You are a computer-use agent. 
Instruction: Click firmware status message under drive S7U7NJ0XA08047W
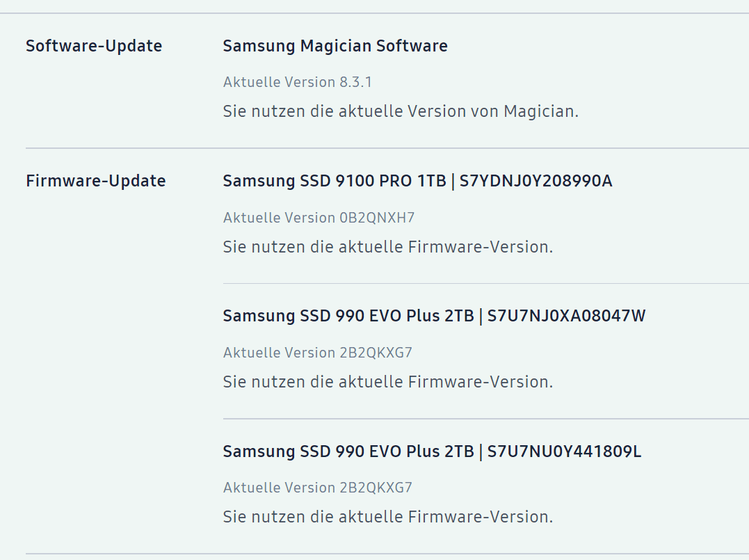pyautogui.click(x=388, y=382)
